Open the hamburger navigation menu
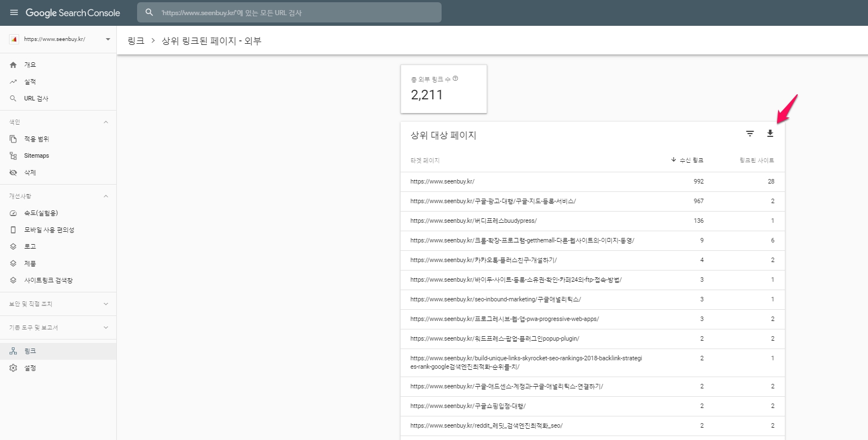Screen dimensions: 868x440 coord(13,12)
